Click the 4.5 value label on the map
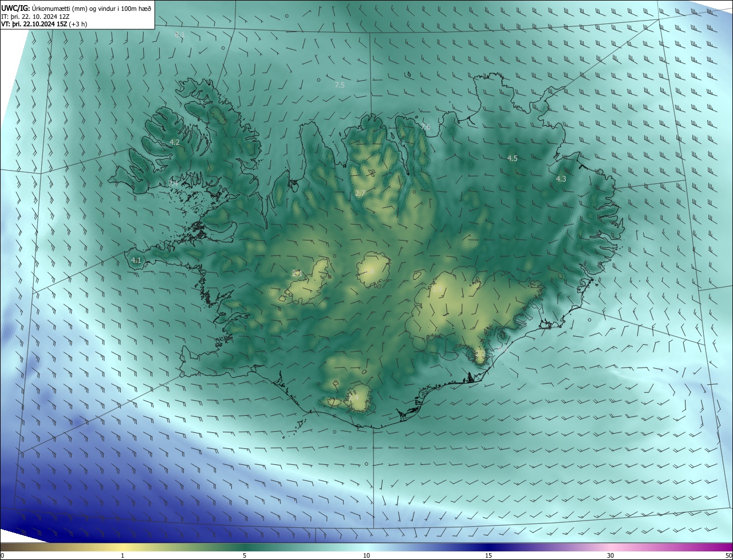The width and height of the screenshot is (733, 560). tap(513, 158)
